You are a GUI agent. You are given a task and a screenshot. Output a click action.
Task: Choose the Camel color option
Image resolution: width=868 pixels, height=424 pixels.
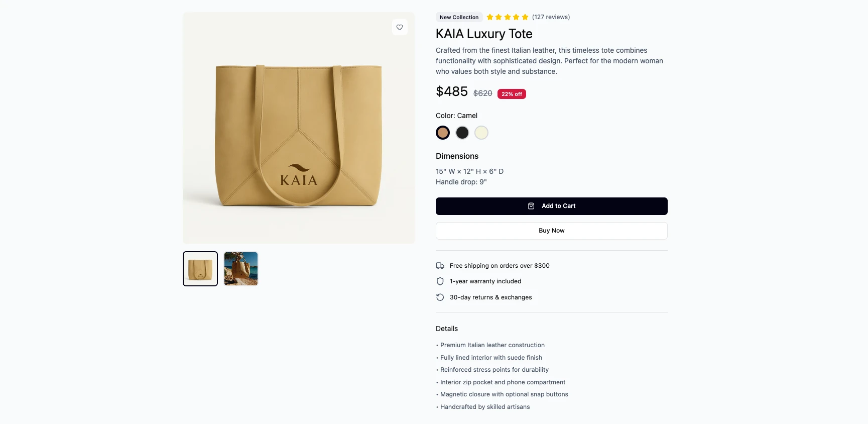coord(443,133)
